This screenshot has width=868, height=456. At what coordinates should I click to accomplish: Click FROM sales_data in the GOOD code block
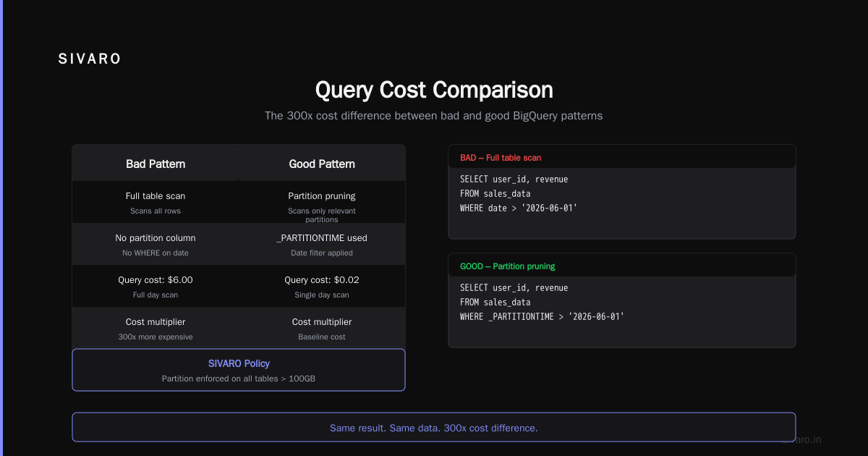[495, 303]
